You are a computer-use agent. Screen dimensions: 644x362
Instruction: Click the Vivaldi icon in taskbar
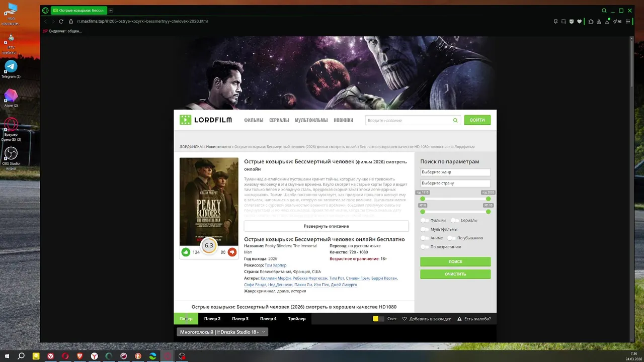coord(51,356)
